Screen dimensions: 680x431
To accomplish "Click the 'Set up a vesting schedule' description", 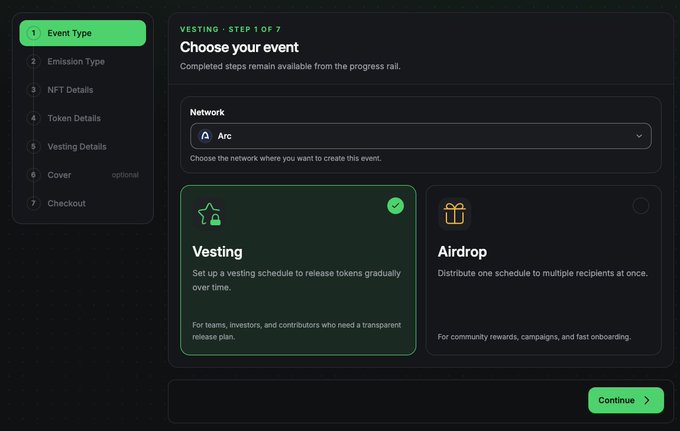I will click(x=297, y=280).
